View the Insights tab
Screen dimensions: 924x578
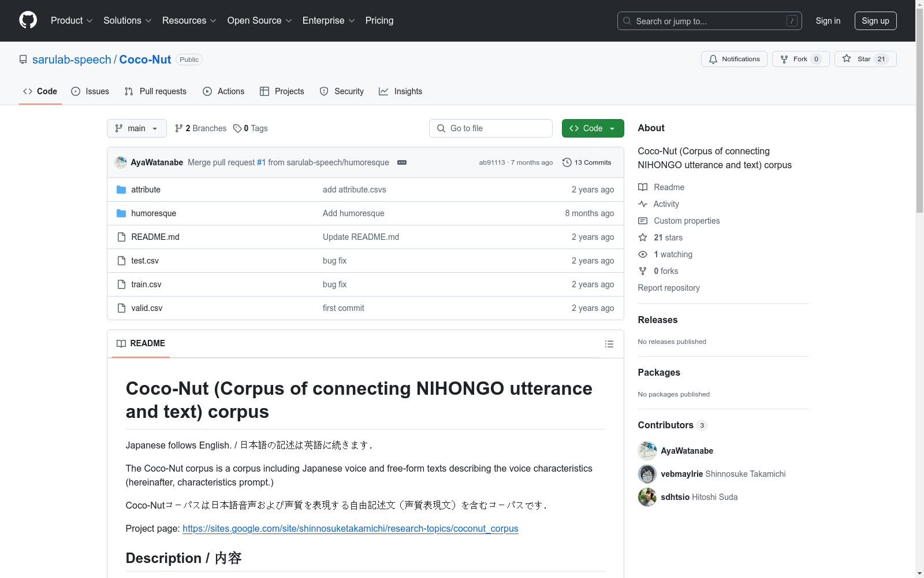400,91
